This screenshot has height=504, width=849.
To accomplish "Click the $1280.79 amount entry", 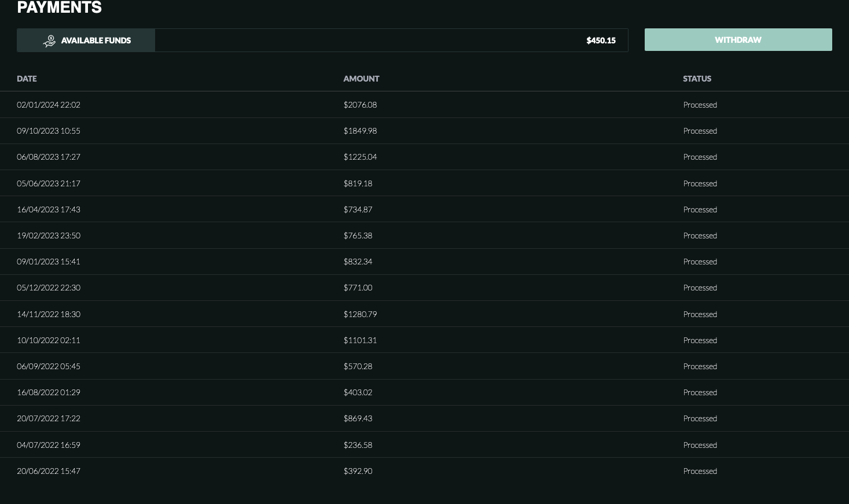I will click(360, 314).
